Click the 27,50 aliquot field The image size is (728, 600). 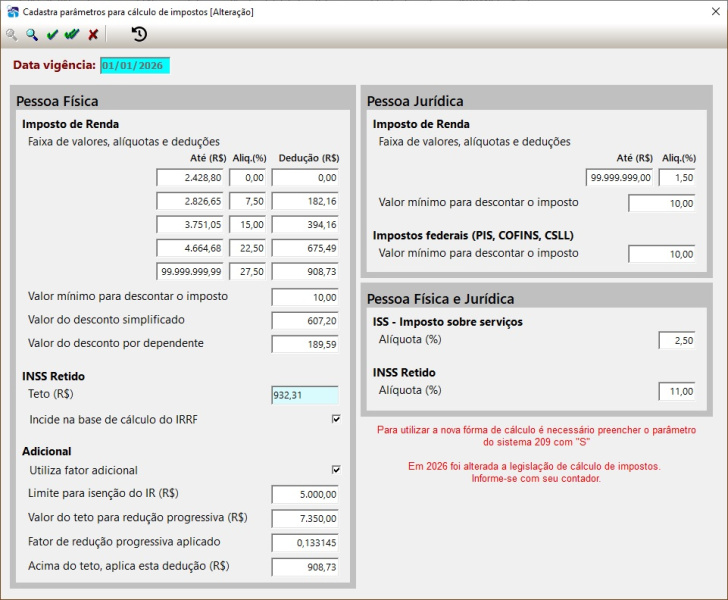tap(247, 271)
